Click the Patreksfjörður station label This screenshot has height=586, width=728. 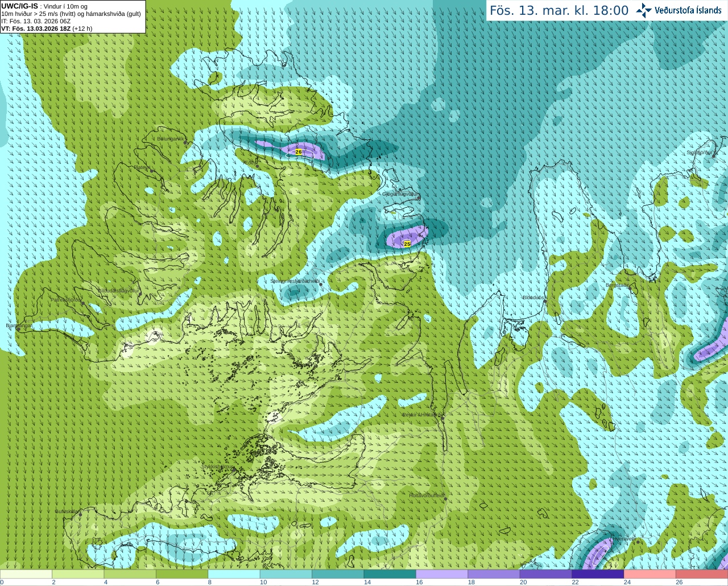(x=67, y=299)
